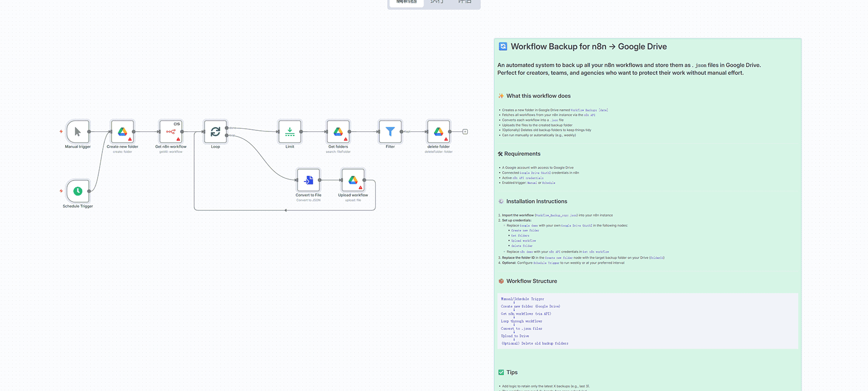
Task: Open the Get n8n workflow node
Action: (x=171, y=132)
